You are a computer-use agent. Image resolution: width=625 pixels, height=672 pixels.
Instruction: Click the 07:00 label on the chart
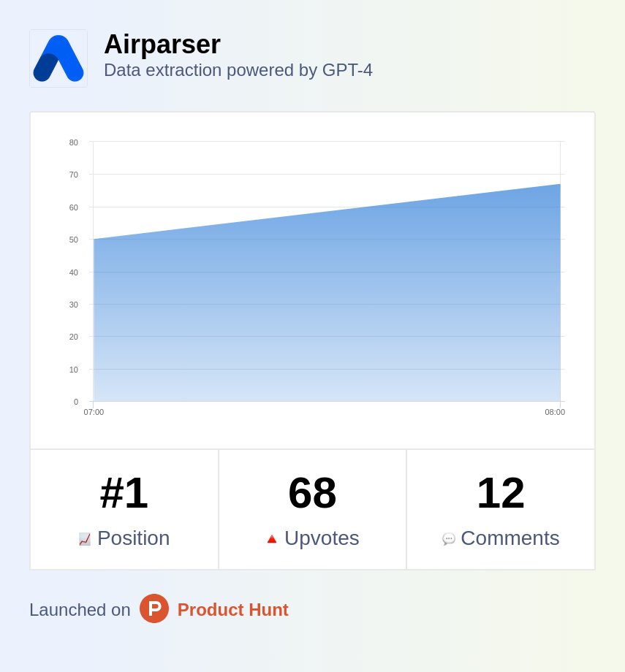(x=93, y=412)
